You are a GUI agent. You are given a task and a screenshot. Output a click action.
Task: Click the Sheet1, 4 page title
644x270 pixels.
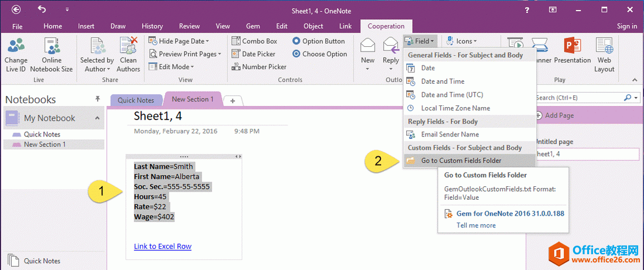(157, 117)
